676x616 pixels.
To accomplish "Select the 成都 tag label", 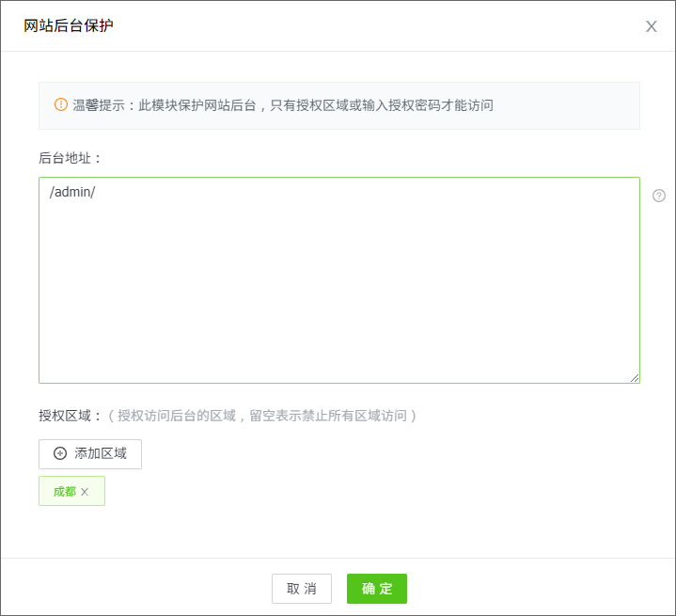I will pos(65,492).
